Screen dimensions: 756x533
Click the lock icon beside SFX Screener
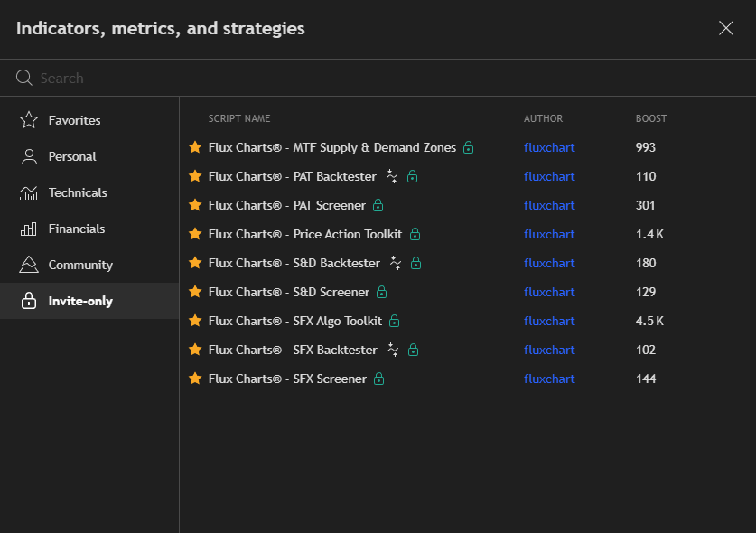[379, 379]
